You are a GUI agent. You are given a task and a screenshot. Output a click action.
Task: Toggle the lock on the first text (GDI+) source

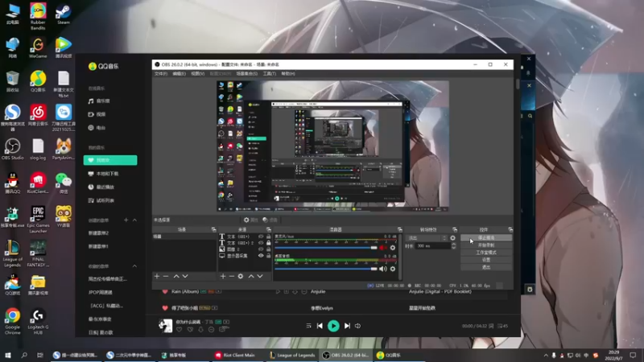(x=269, y=237)
